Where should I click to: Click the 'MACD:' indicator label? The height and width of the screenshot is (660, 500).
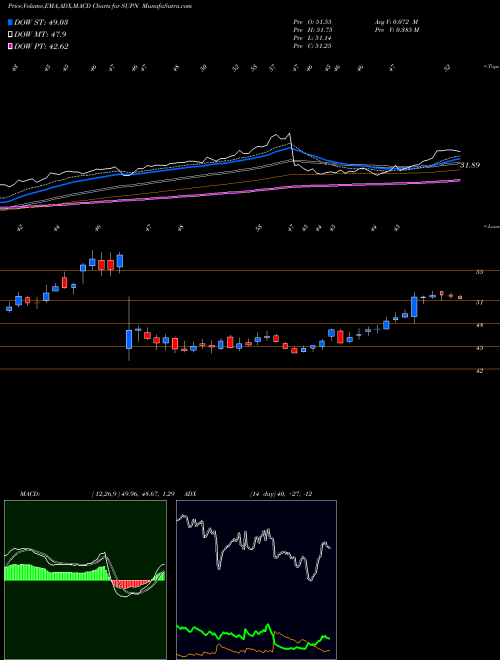(x=29, y=494)
